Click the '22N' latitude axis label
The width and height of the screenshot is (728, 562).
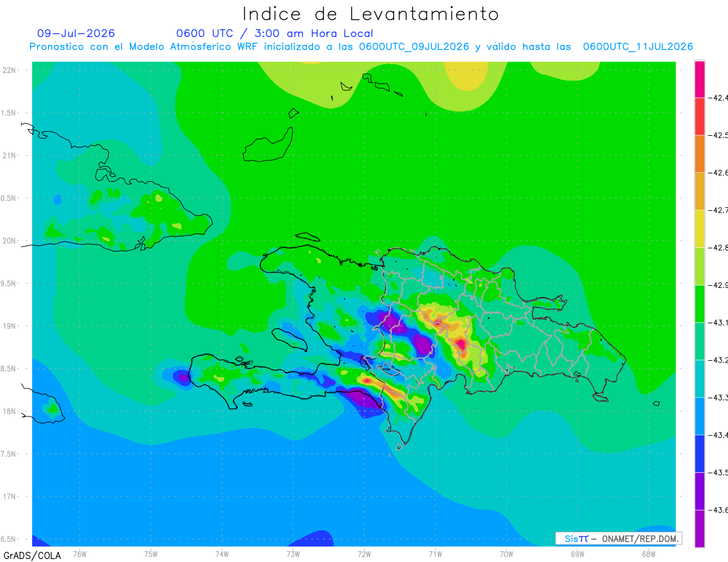point(9,70)
